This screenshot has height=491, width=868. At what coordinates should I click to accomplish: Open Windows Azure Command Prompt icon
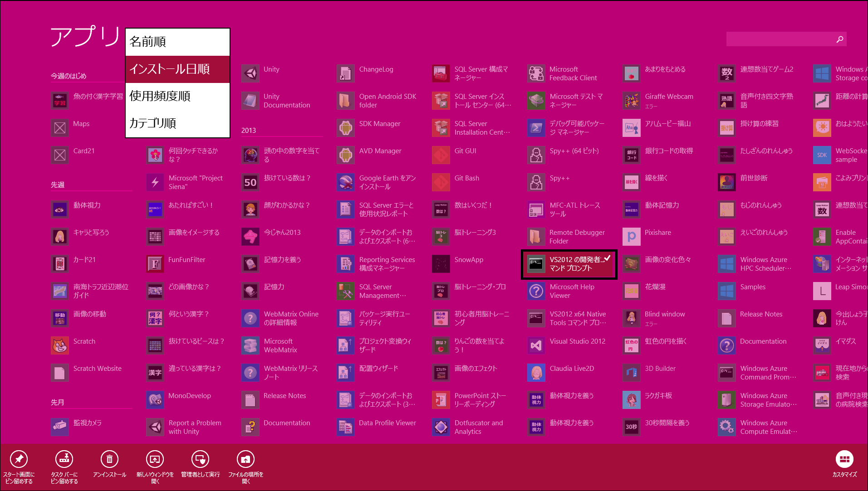pyautogui.click(x=727, y=373)
